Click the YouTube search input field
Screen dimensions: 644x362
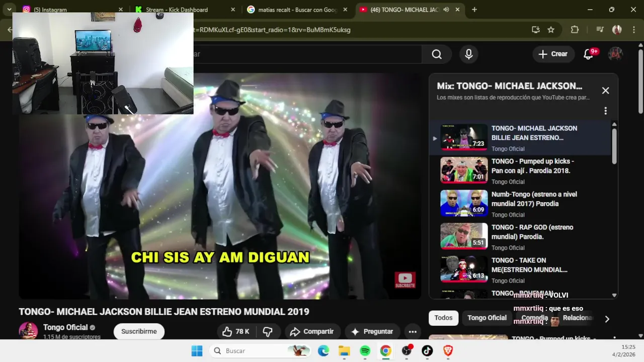(x=307, y=54)
